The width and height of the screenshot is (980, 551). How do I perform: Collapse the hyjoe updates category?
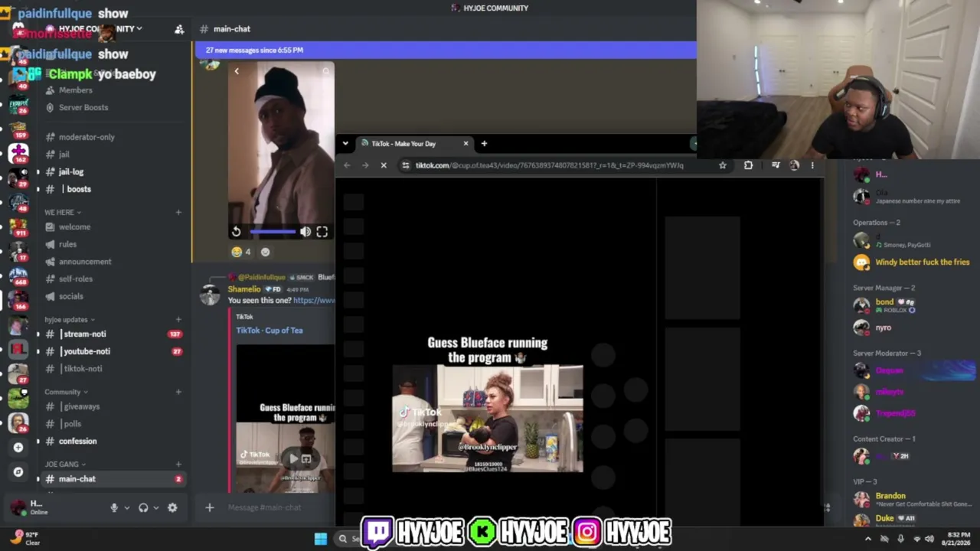click(70, 319)
